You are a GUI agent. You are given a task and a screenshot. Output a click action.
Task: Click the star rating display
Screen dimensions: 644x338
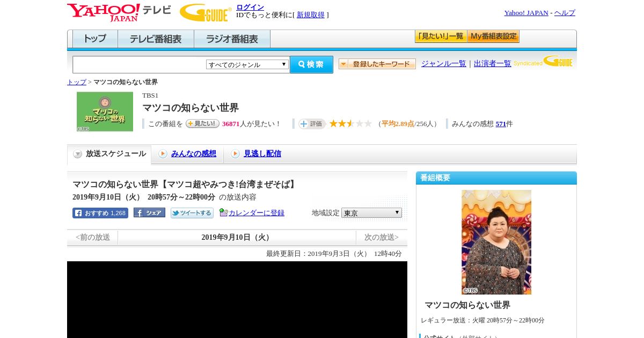[x=350, y=123]
